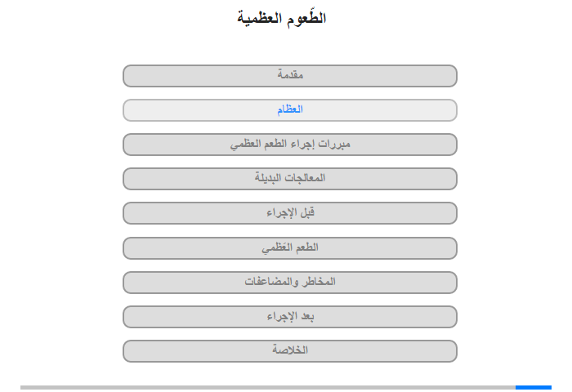The width and height of the screenshot is (572, 392).
Task: Select the highlighted العظام button
Action: click(289, 110)
